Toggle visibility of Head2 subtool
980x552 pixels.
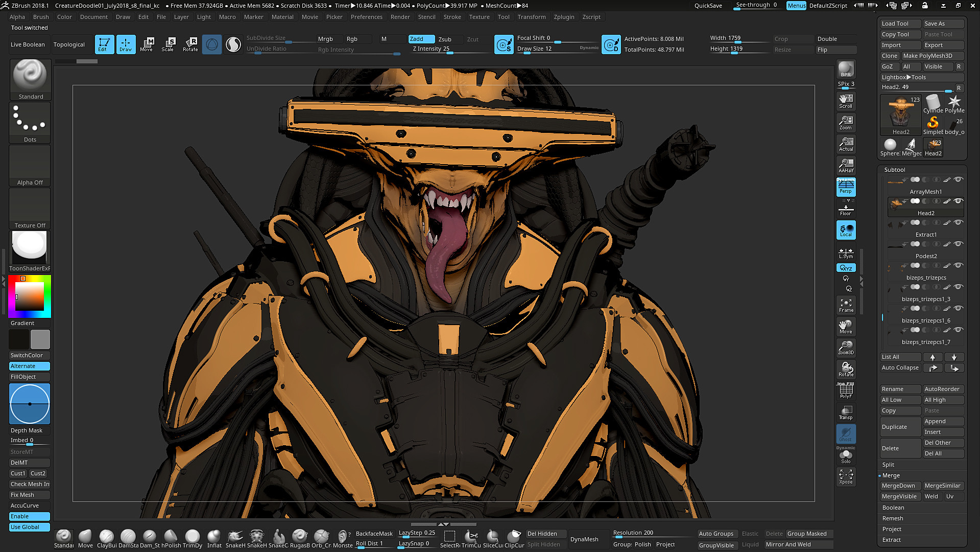(959, 201)
